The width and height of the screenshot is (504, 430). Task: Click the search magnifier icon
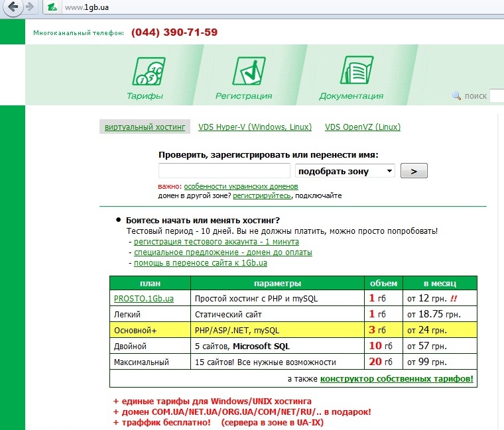click(456, 96)
